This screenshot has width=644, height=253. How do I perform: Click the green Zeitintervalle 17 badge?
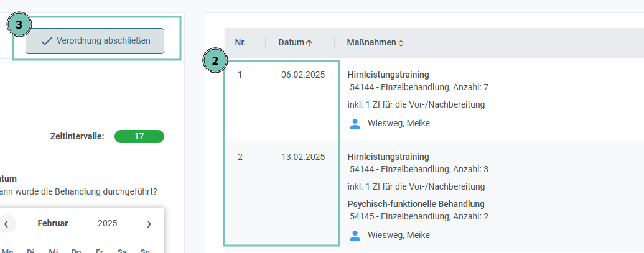[139, 137]
